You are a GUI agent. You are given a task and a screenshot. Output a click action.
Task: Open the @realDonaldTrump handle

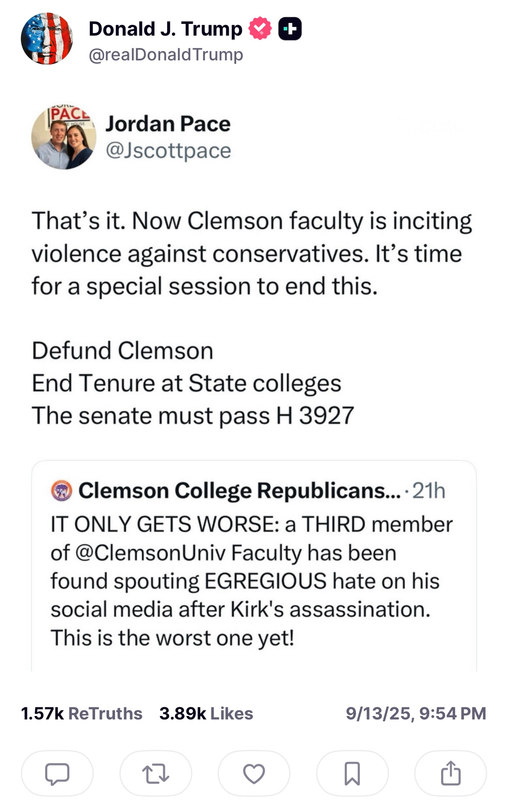(166, 55)
